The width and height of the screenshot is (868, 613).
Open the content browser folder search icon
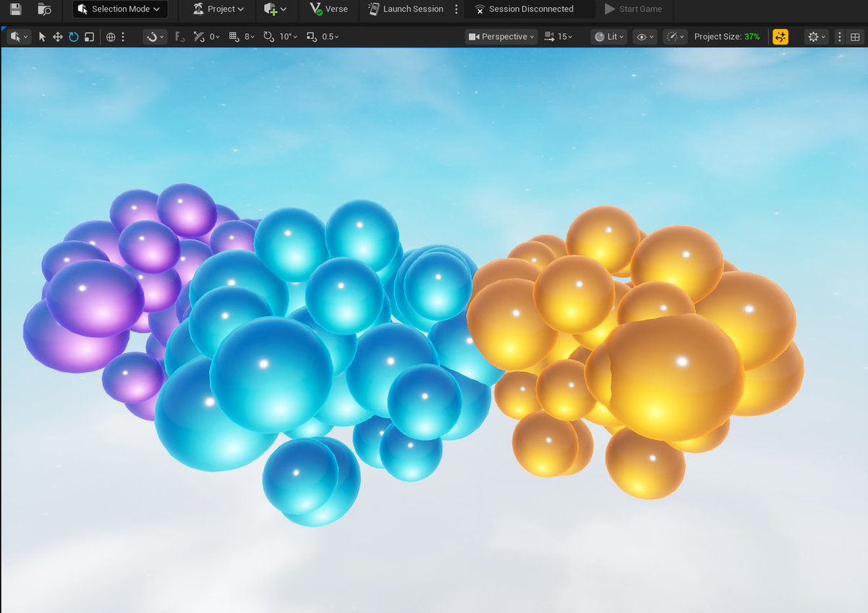point(45,9)
